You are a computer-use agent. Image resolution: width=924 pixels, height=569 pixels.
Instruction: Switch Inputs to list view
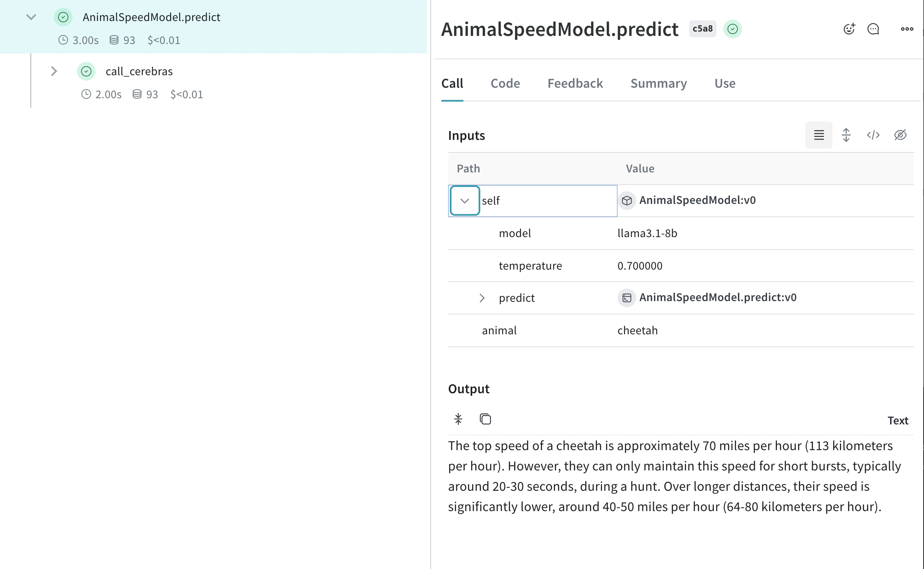pos(819,135)
